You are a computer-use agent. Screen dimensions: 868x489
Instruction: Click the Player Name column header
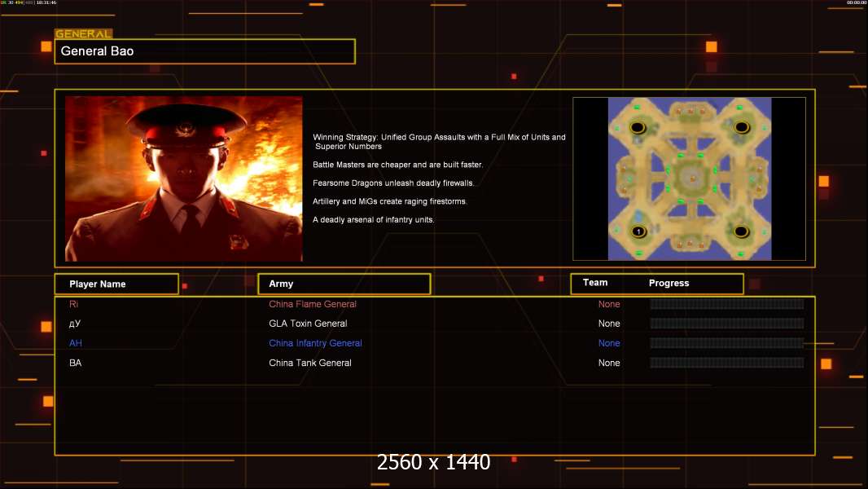point(116,284)
